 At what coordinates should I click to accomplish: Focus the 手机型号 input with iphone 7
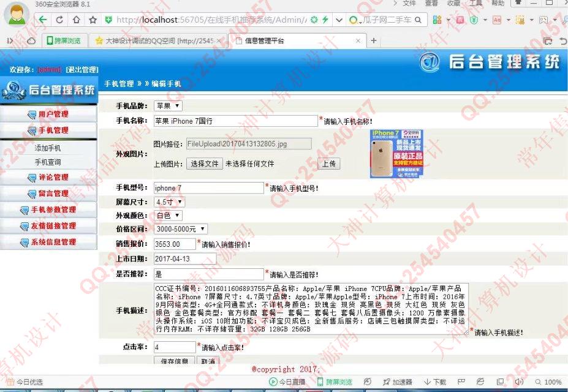209,188
